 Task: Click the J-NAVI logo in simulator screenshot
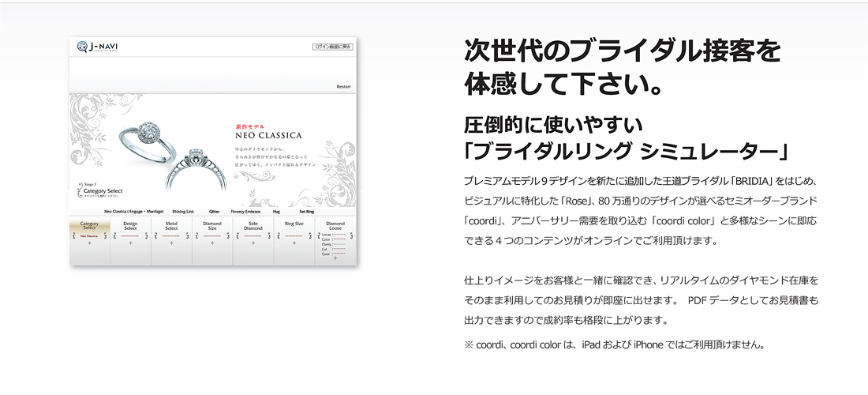(98, 47)
